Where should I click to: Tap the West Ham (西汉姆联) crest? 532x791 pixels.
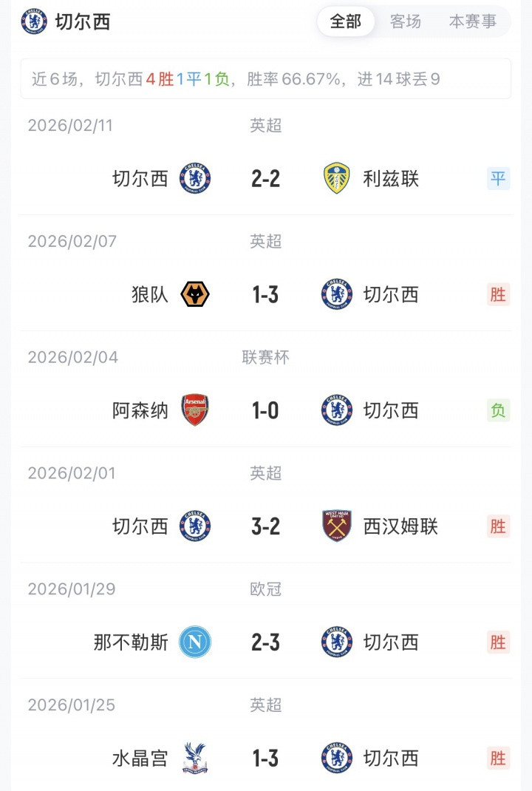pos(337,526)
